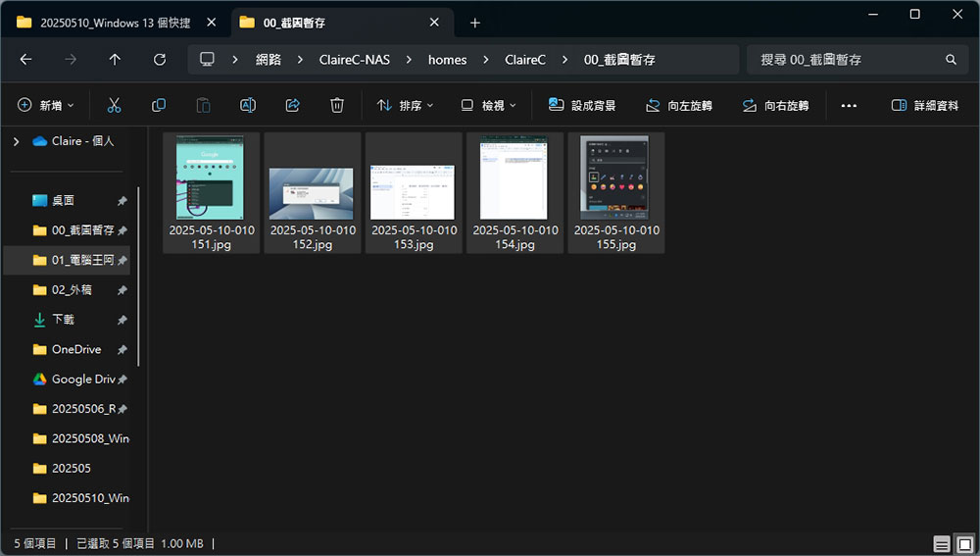Go back with the back arrow
Screen dimensions: 980x556
pos(25,60)
